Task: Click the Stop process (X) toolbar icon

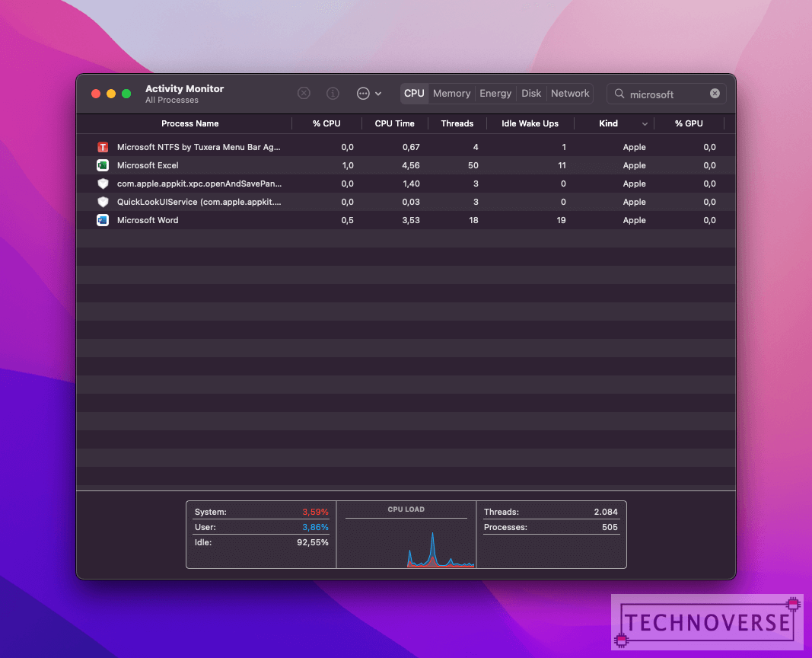Action: pos(304,93)
